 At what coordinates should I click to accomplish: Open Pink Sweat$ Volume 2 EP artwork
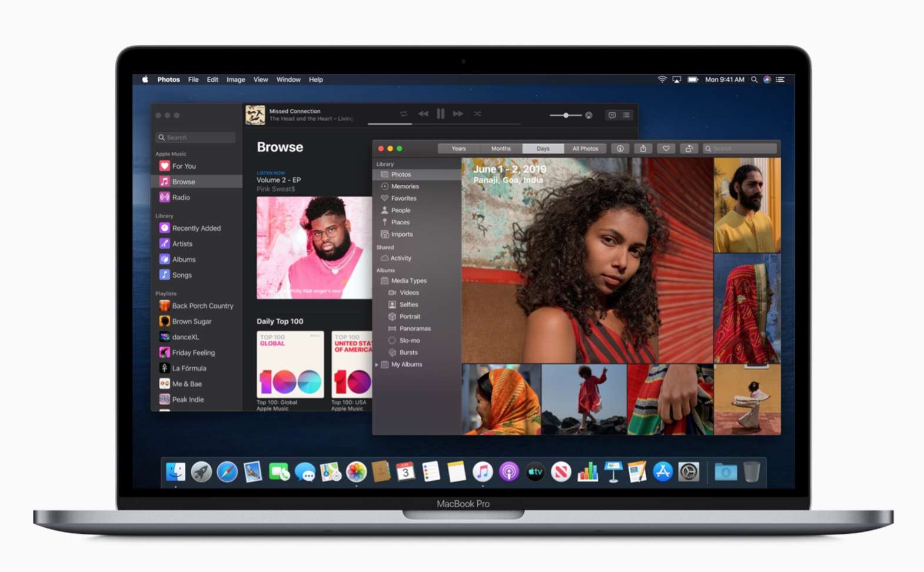(314, 248)
